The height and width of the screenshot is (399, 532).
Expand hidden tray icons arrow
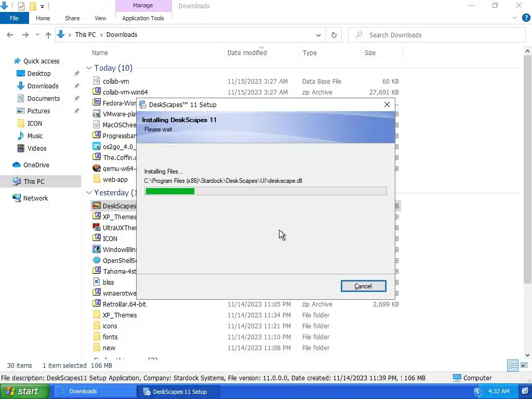click(478, 392)
